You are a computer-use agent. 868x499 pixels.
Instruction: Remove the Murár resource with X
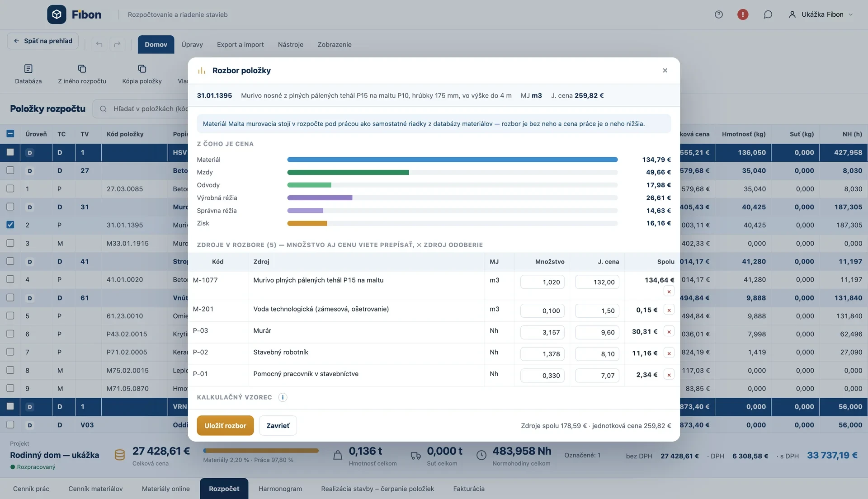point(669,332)
